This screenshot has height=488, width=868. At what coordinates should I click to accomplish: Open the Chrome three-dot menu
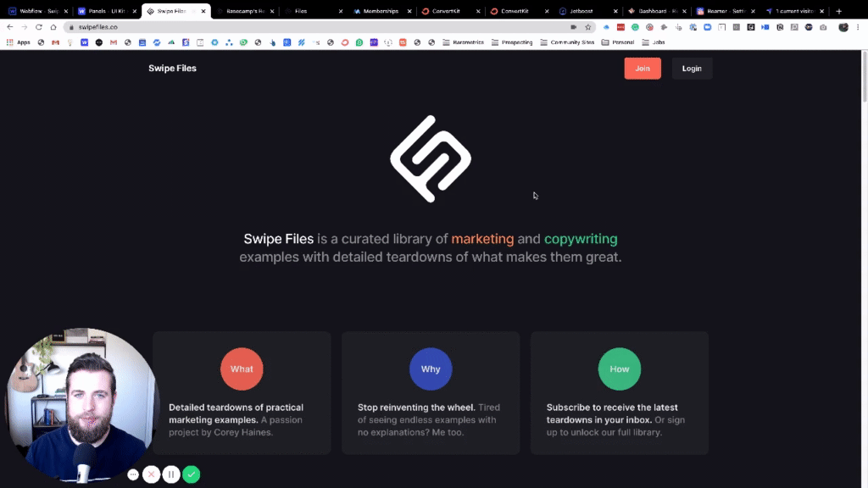click(x=858, y=26)
